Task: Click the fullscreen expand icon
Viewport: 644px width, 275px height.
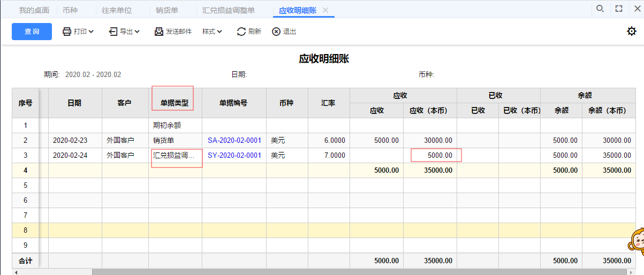Action: tap(619, 9)
